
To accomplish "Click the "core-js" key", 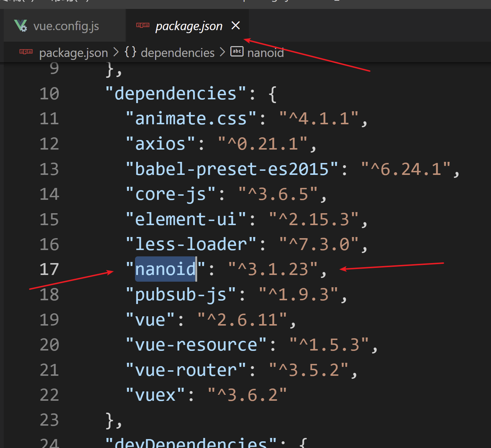I will click(x=171, y=194).
